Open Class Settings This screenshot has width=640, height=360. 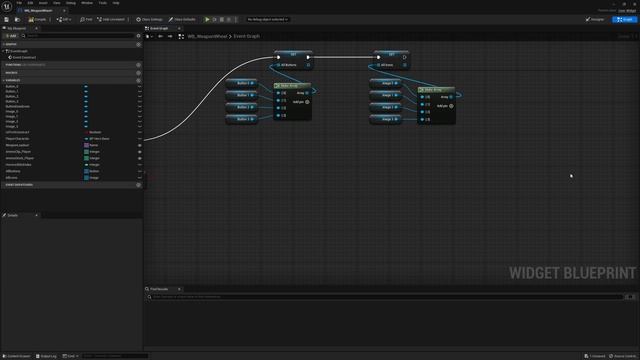(149, 19)
